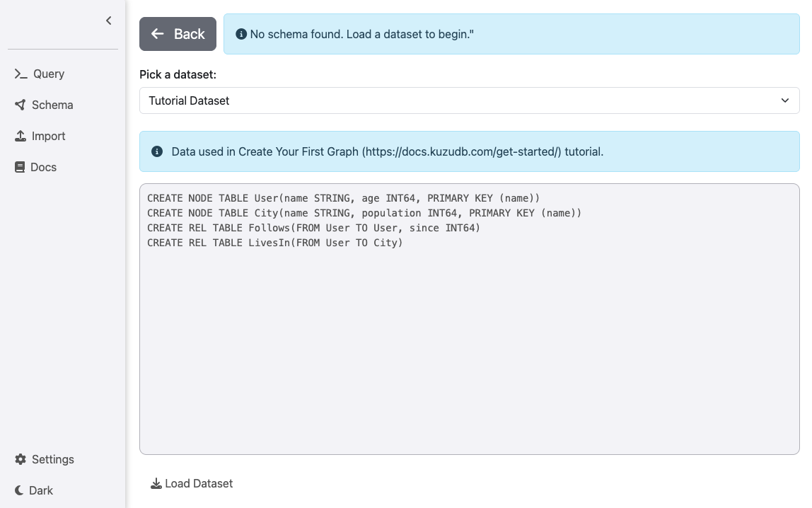Go to the Schema sidebar item
The image size is (812, 508).
tap(52, 105)
